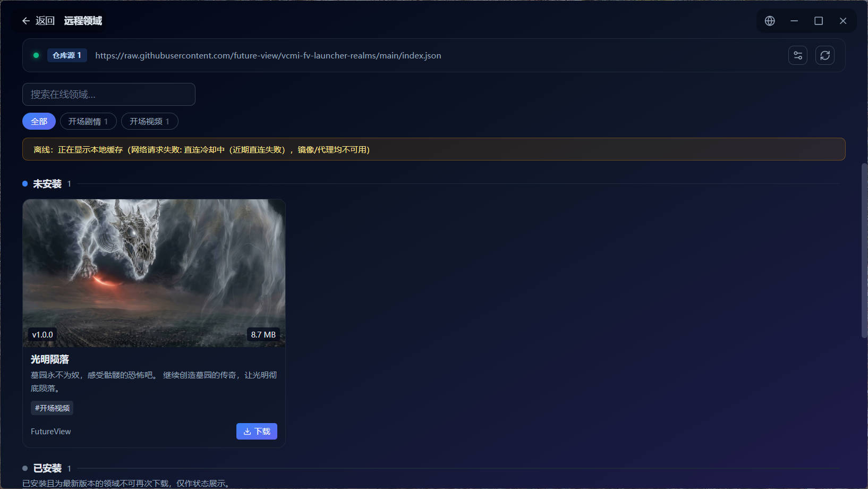868x489 pixels.
Task: Filter by 开场视频 category
Action: pyautogui.click(x=150, y=121)
